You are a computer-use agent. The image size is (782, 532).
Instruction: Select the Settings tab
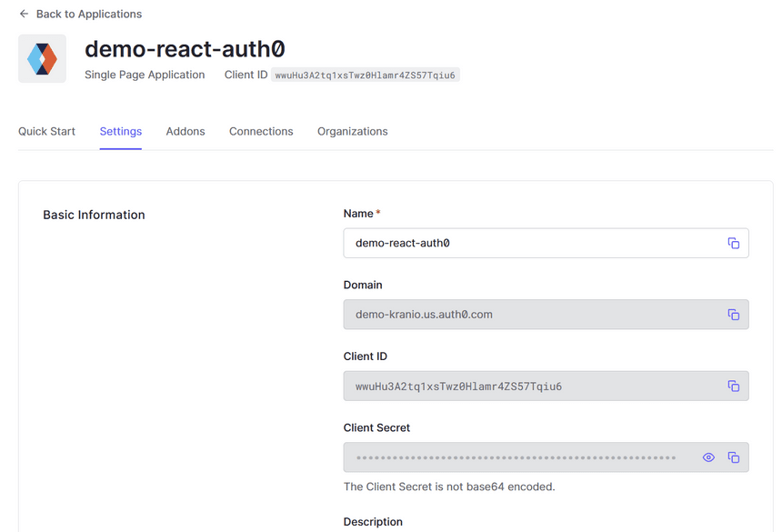[121, 132]
